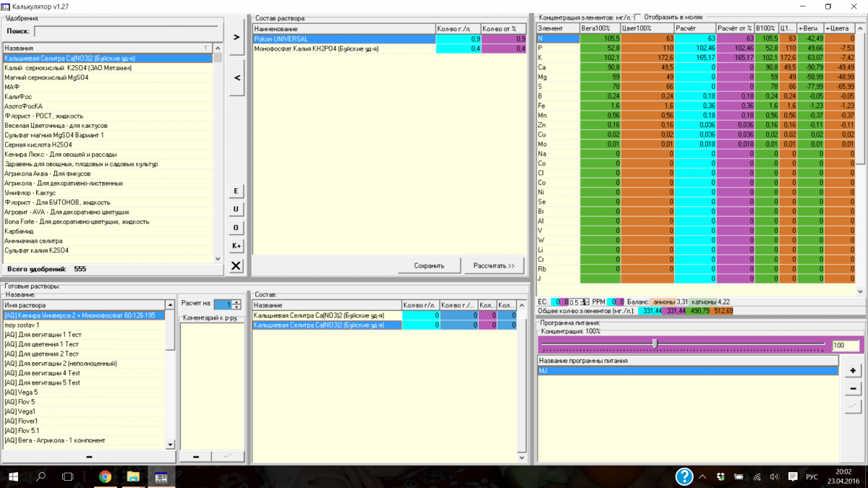868x488 pixels.
Task: Select 'moy sostav 1' ready solution
Action: click(x=84, y=325)
